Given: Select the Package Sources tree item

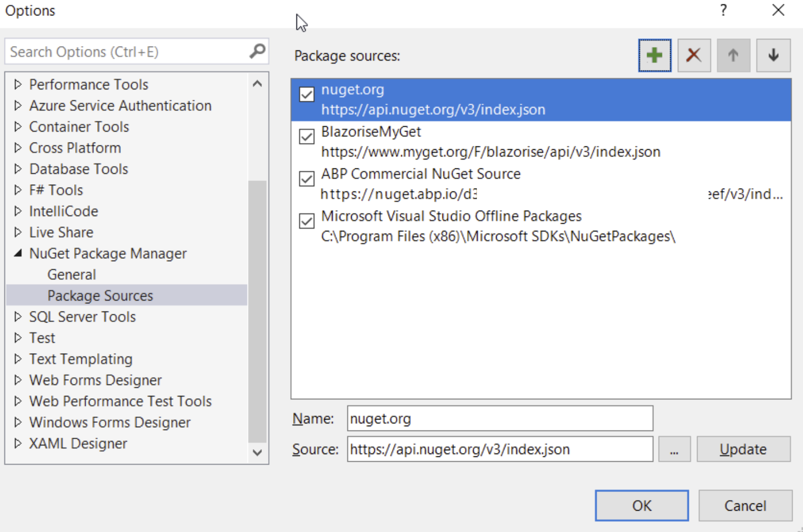Looking at the screenshot, I should pyautogui.click(x=100, y=296).
